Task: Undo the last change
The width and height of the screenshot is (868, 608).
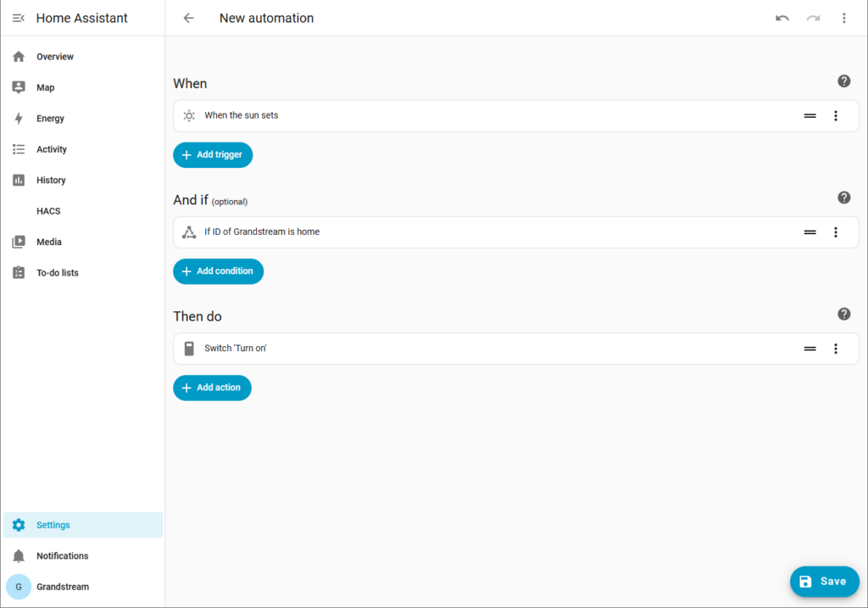Action: tap(782, 19)
